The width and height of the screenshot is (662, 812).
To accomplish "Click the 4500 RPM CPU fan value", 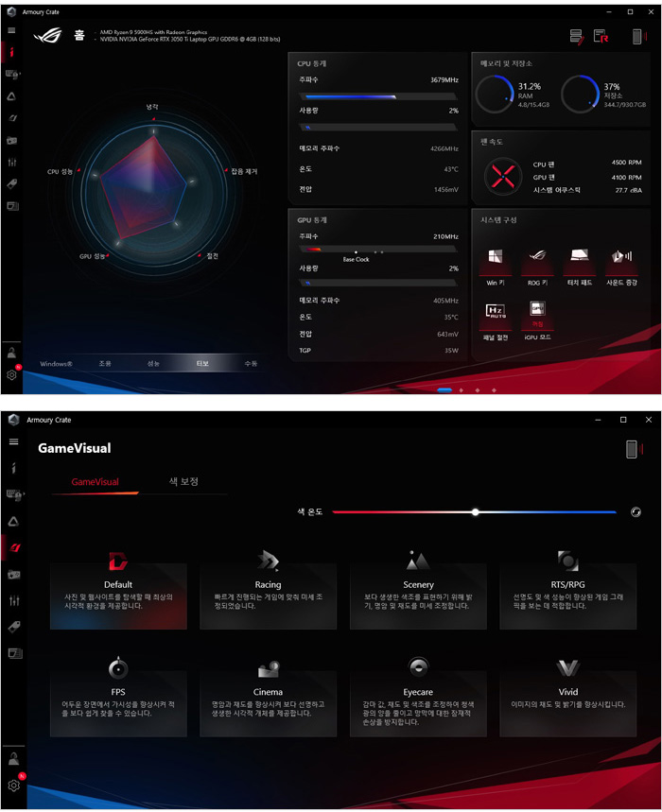I will pyautogui.click(x=626, y=162).
